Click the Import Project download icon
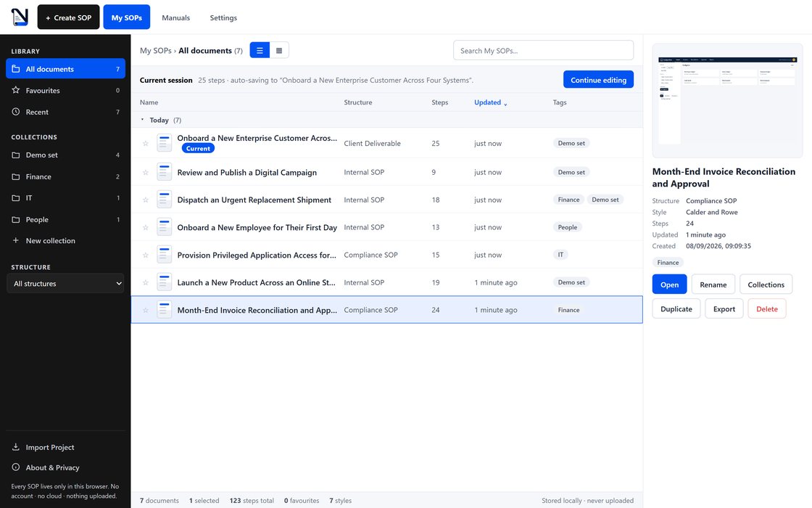Image resolution: width=812 pixels, height=508 pixels. (15, 447)
